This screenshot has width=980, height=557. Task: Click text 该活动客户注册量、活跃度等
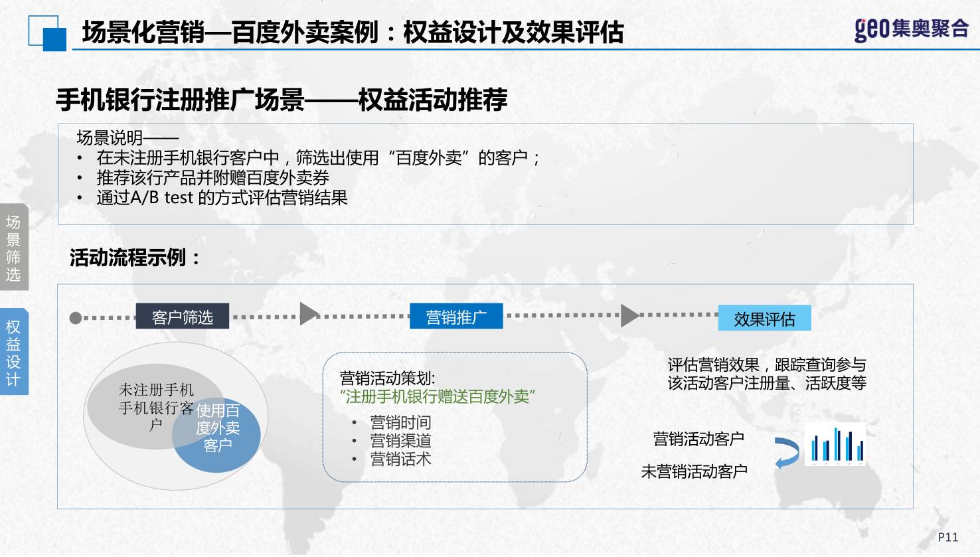coord(767,383)
